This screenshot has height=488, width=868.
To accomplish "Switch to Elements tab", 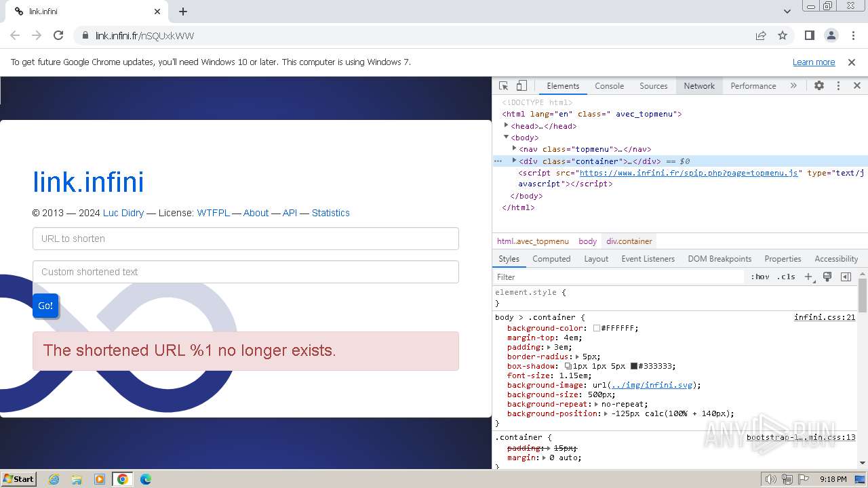I will [x=563, y=86].
